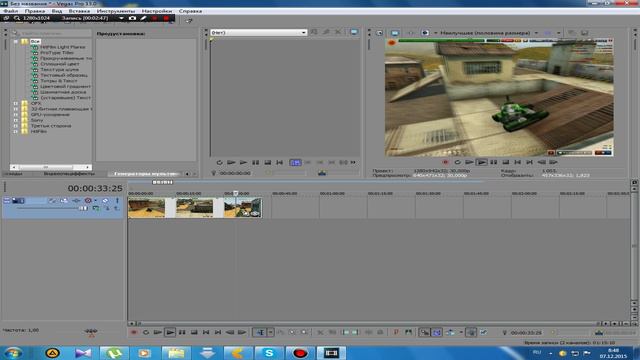Select Цветовой градиент generator
This screenshot has height=360, width=640.
point(65,87)
